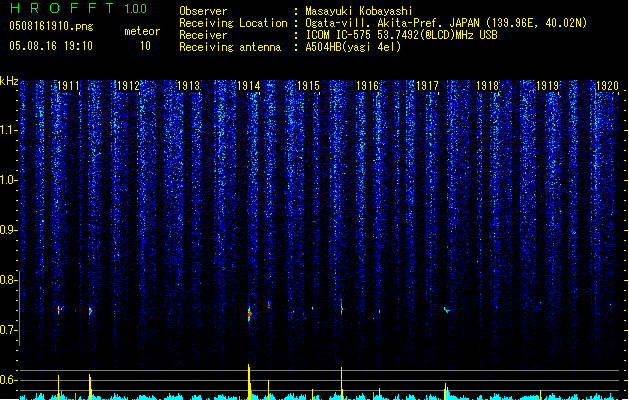
Task: Click antenna text A504HB(yagi 4el)
Action: pyautogui.click(x=353, y=47)
